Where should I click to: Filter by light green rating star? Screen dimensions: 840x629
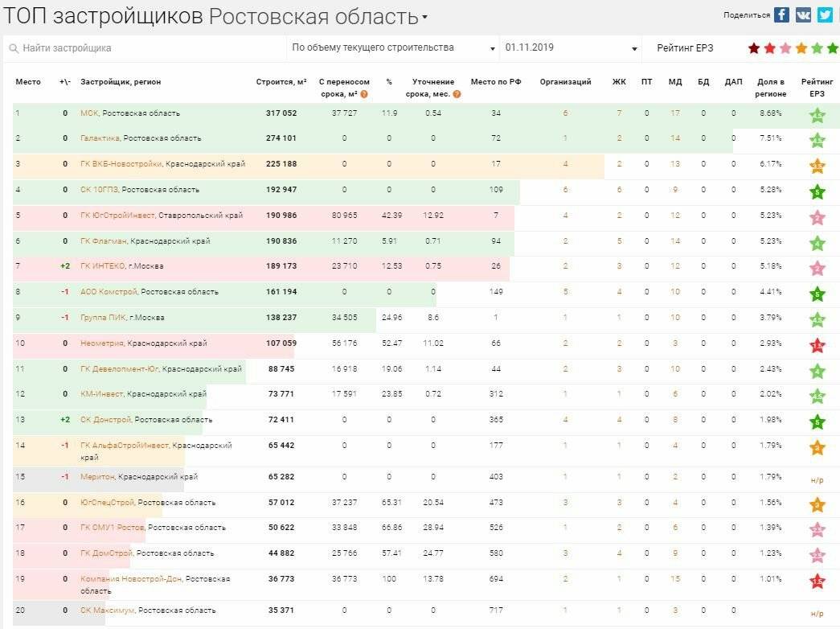coord(817,48)
